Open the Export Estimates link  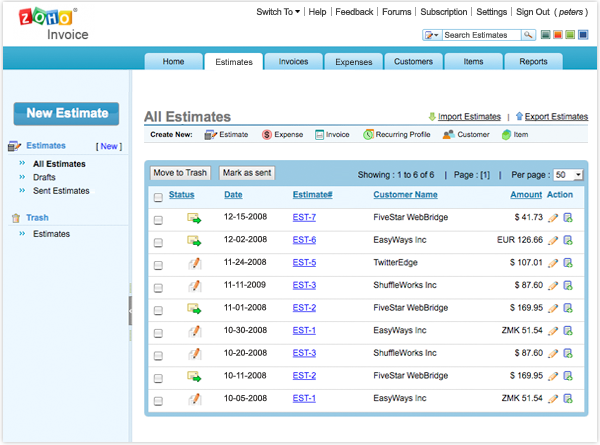pyautogui.click(x=556, y=117)
